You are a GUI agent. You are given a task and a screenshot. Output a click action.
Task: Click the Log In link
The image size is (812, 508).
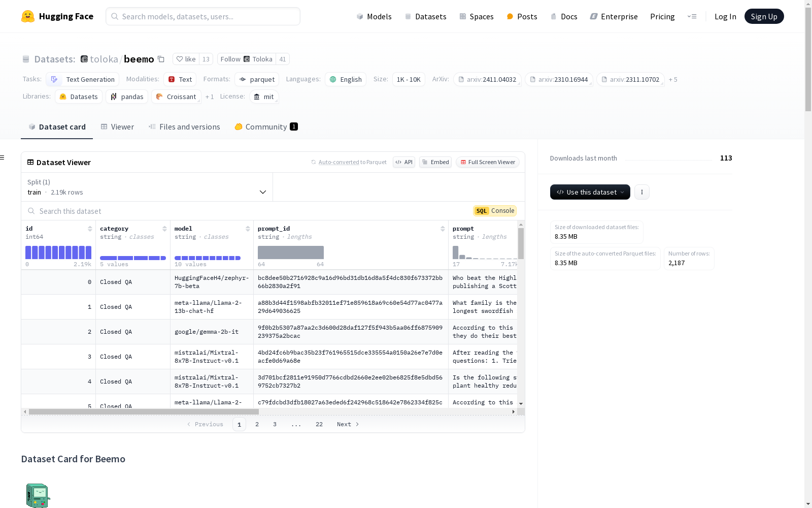point(725,16)
